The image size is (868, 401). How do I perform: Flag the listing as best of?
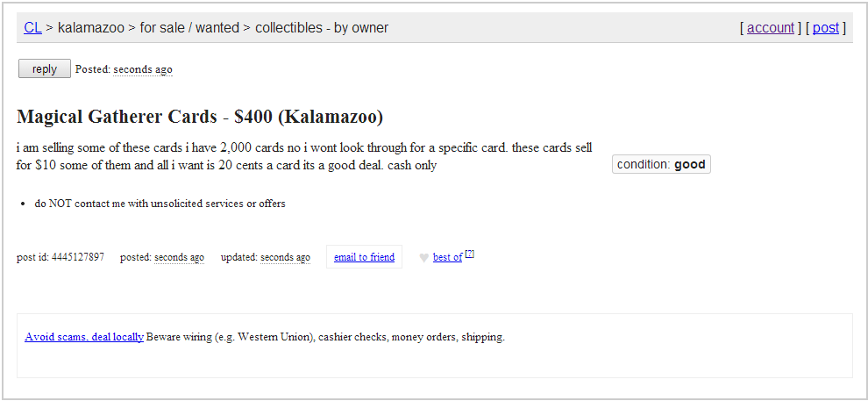pyautogui.click(x=447, y=257)
